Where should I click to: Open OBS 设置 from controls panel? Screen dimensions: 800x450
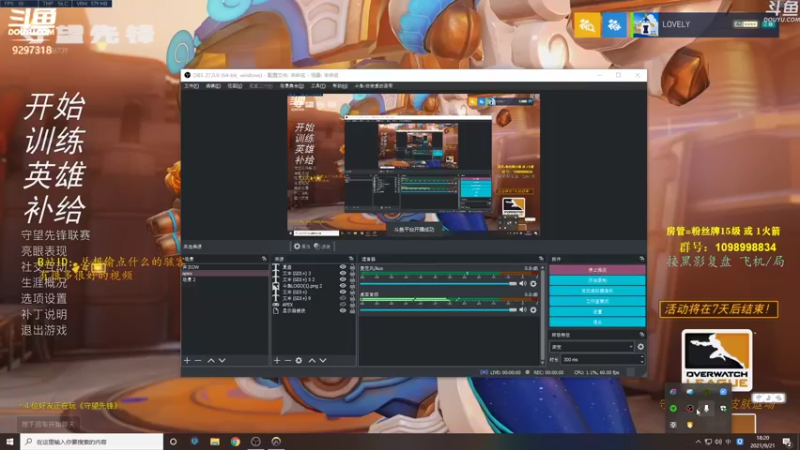[x=597, y=312]
